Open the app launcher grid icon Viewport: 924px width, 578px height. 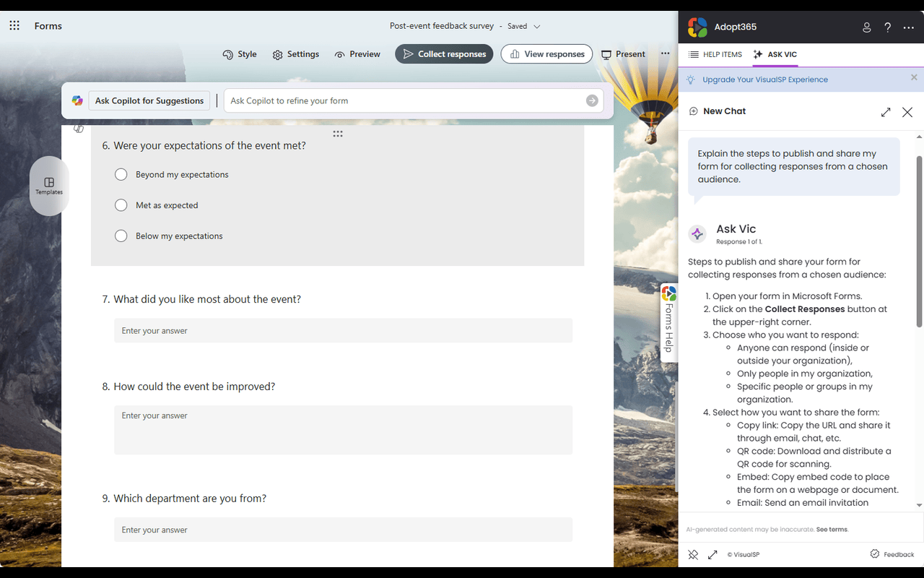point(14,26)
